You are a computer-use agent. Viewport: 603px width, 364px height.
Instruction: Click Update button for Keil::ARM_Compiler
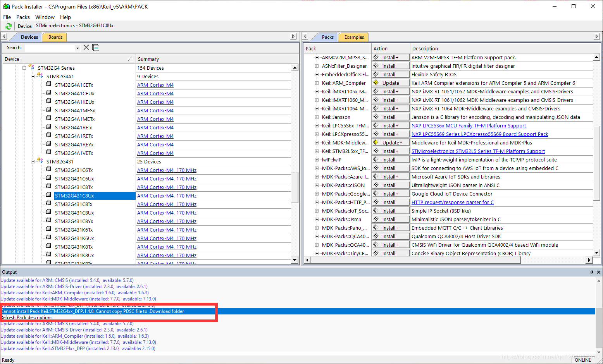click(x=391, y=83)
